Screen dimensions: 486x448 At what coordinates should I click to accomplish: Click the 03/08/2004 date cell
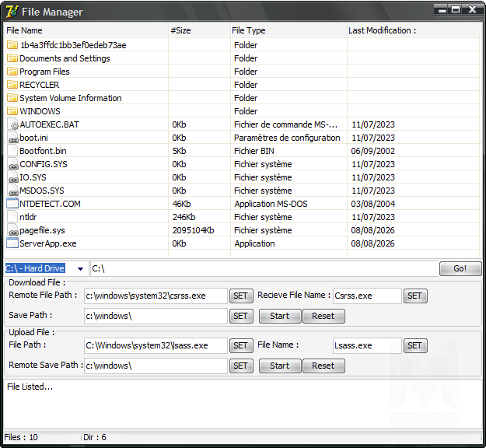pyautogui.click(x=373, y=204)
